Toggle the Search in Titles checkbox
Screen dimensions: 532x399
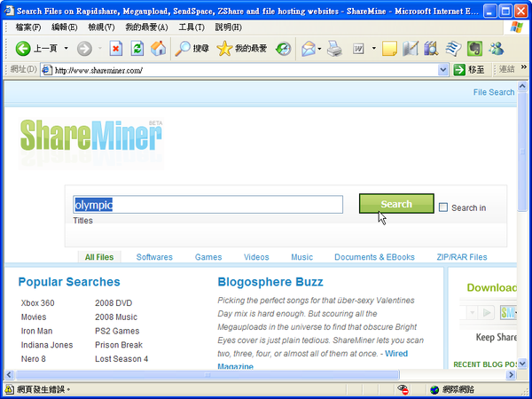coord(443,207)
